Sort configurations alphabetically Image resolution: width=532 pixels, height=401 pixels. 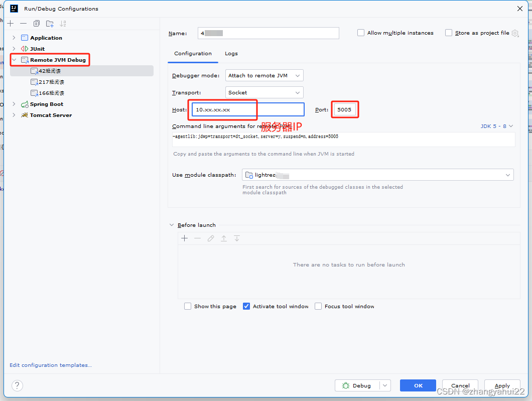tap(62, 23)
